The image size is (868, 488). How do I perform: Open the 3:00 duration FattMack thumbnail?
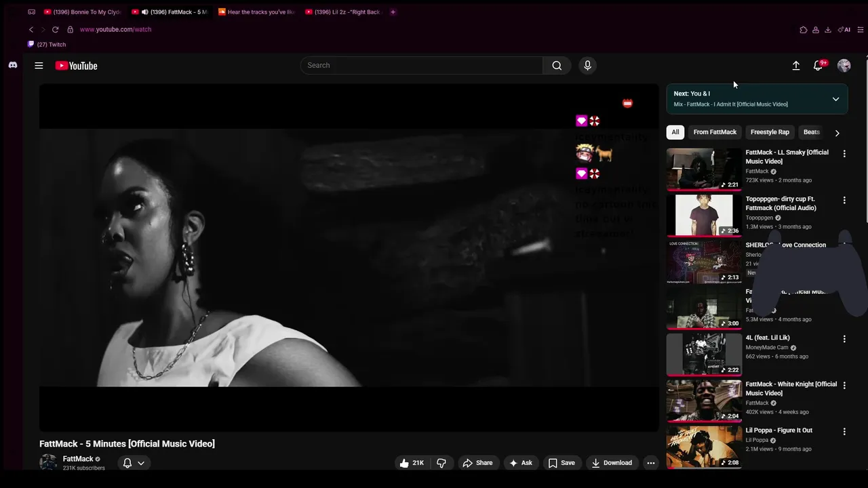[704, 308]
